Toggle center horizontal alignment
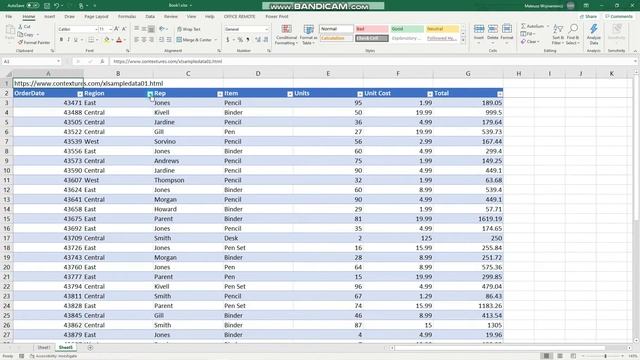640x360 pixels. (x=144, y=40)
